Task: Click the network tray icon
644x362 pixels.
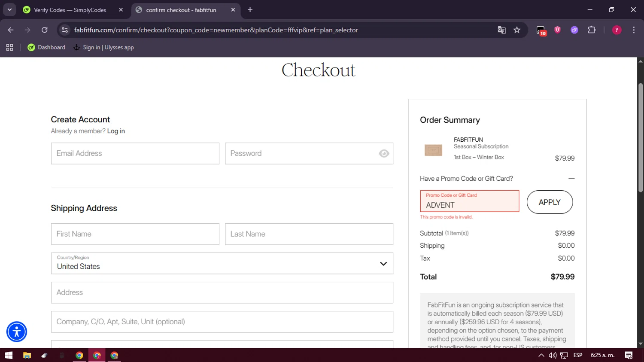Action: tap(564, 355)
